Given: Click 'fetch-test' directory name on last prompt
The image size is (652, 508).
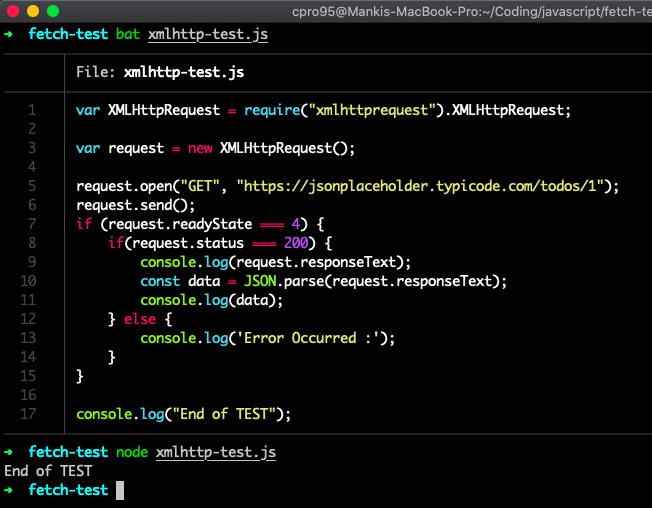Looking at the screenshot, I should click(x=68, y=490).
